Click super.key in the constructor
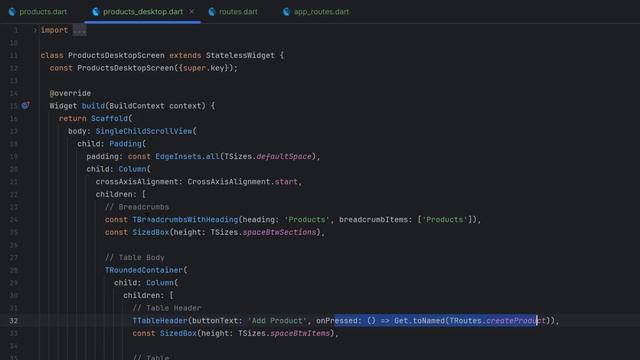Viewport: 640px width, 360px height. (203, 68)
